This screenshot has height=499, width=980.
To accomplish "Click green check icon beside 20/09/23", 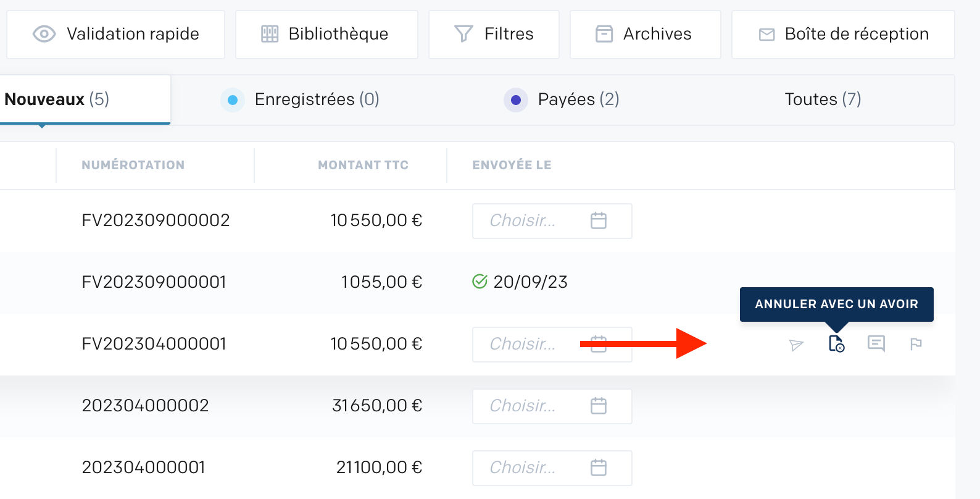I will 480,282.
